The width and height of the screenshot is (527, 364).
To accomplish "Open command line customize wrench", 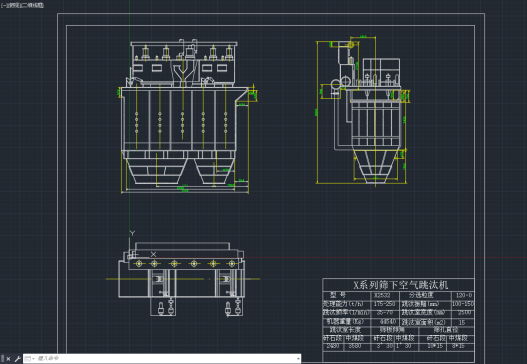I will [x=17, y=359].
